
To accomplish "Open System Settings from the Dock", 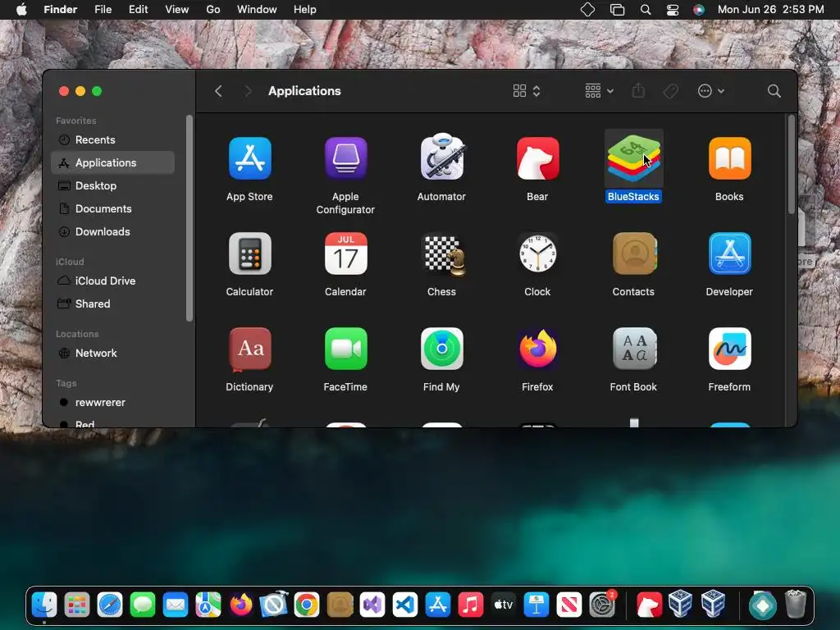I will tap(602, 605).
